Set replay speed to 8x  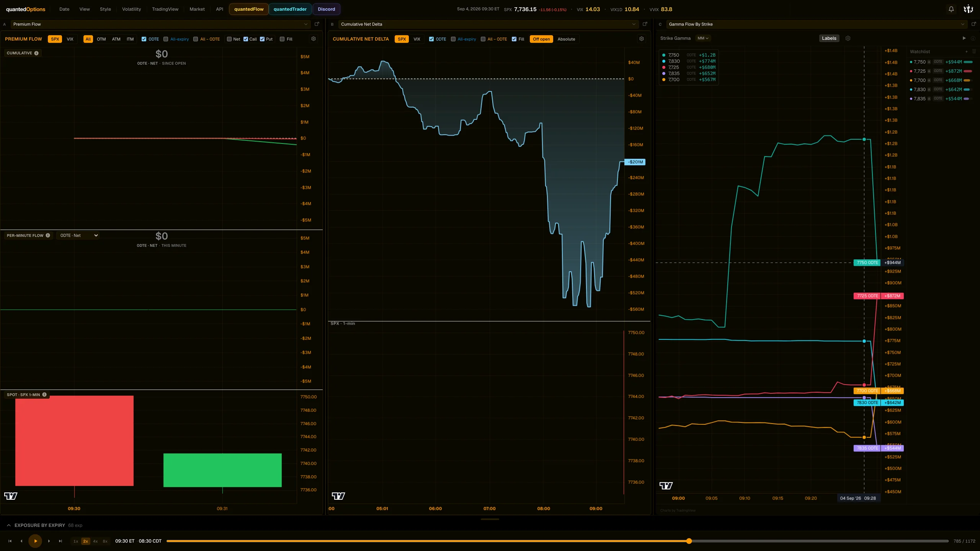105,541
